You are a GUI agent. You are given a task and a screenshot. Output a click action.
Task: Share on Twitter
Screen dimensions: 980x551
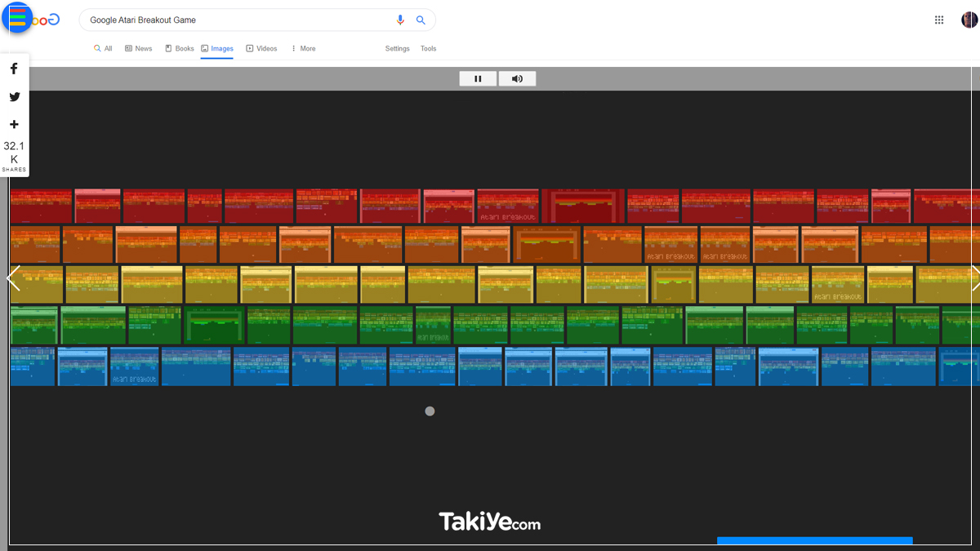tap(14, 96)
